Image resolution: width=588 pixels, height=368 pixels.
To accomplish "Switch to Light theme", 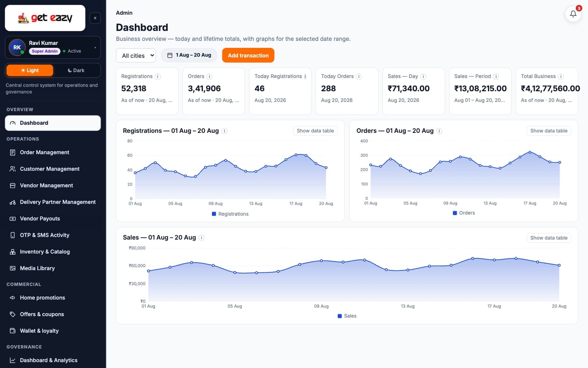I will pos(30,70).
